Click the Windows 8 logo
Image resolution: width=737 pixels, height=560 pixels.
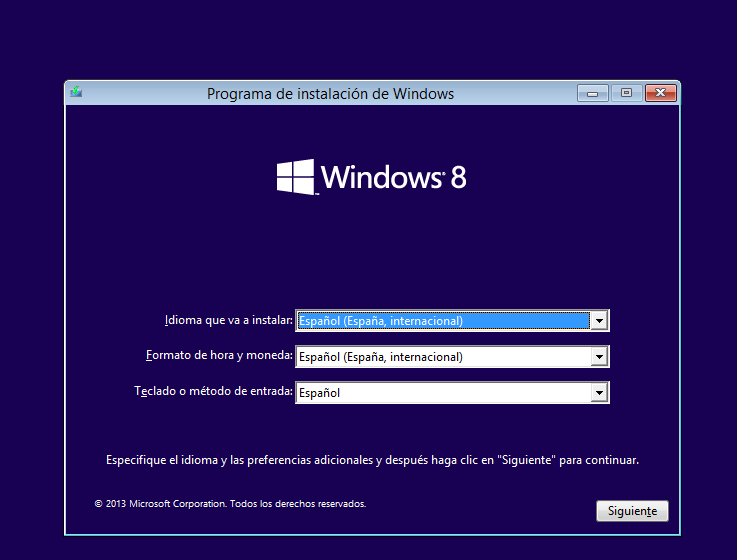click(x=371, y=177)
